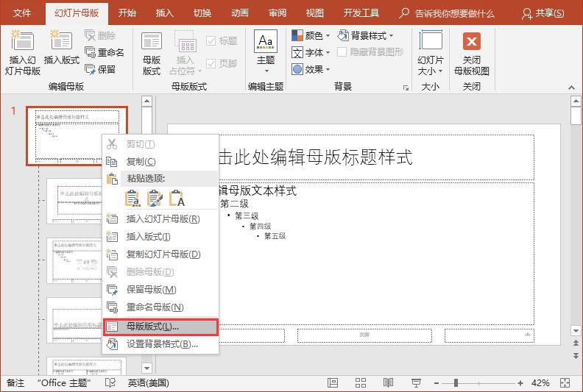
Task: Choose paste option Keep Source Formatting icon
Action: [x=155, y=199]
